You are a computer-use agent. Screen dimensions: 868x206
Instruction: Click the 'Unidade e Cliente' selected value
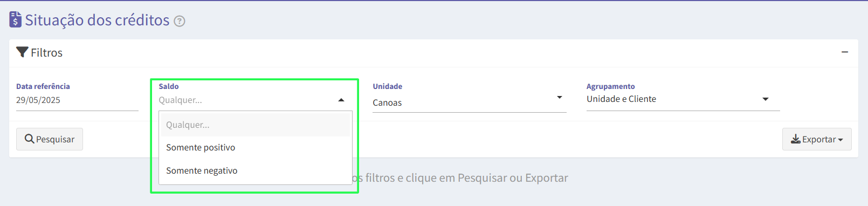[622, 99]
